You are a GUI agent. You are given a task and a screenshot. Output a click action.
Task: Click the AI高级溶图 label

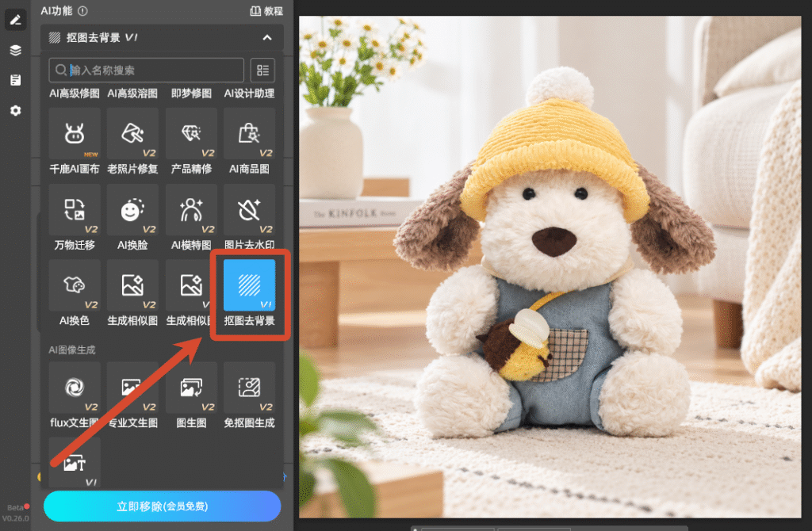132,94
